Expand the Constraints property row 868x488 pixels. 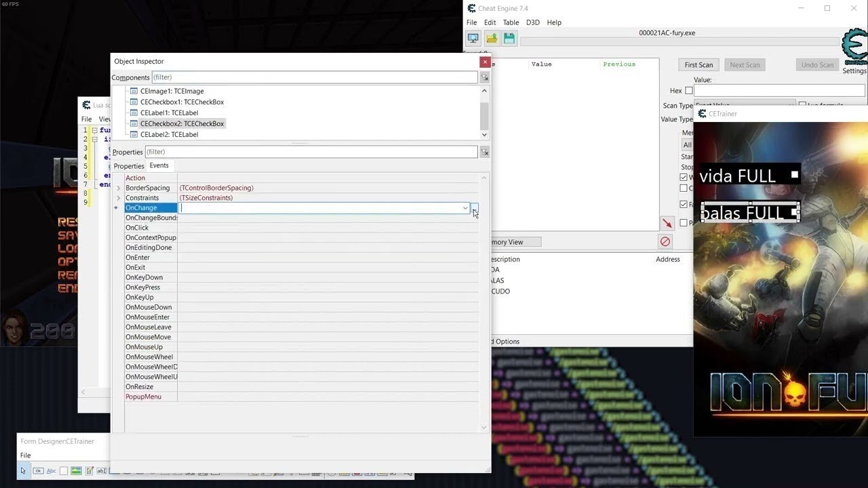pyautogui.click(x=119, y=198)
